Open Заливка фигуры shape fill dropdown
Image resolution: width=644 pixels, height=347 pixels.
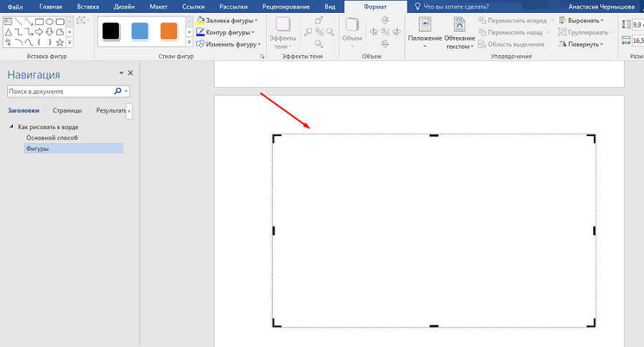227,21
